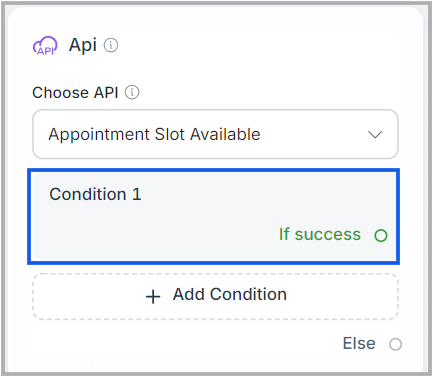
Task: Select the gray Else connector circle
Action: pyautogui.click(x=395, y=344)
